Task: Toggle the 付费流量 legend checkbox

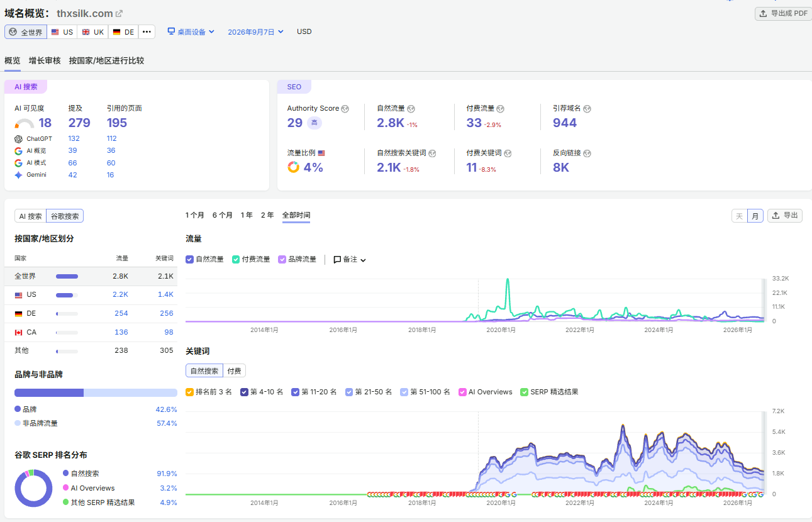Action: pos(236,259)
